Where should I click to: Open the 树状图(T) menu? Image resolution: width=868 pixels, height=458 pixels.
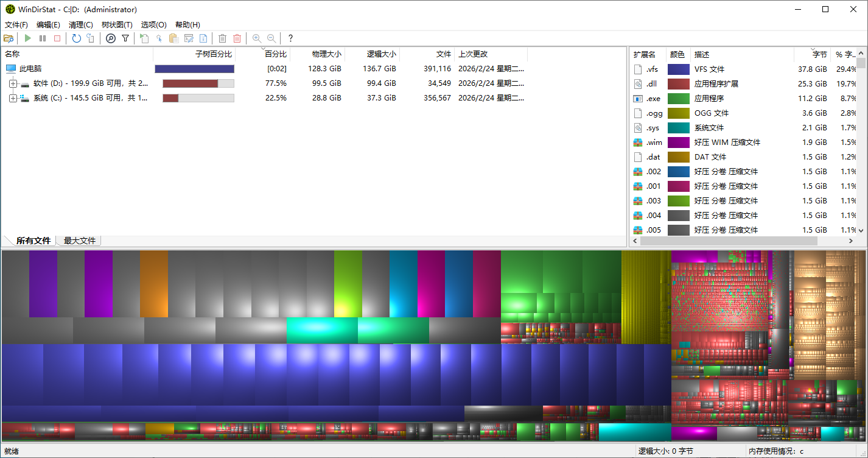coord(116,24)
